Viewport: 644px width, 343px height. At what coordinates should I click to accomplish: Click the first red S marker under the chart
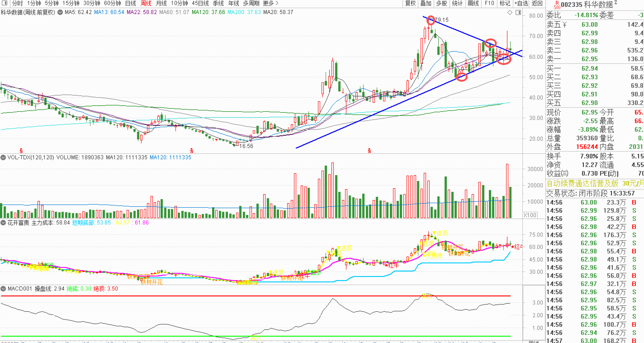coord(21,151)
